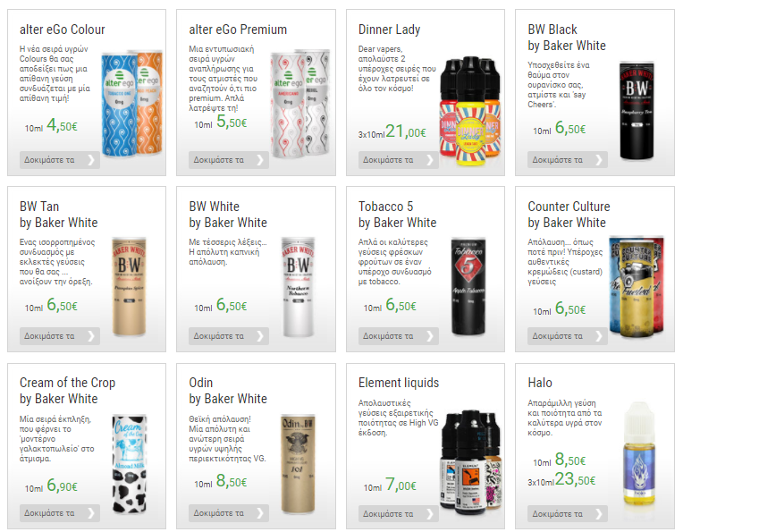This screenshot has height=532, width=759.
Task: Click Δοκιμάστε τα button for Halo
Action: [x=568, y=513]
